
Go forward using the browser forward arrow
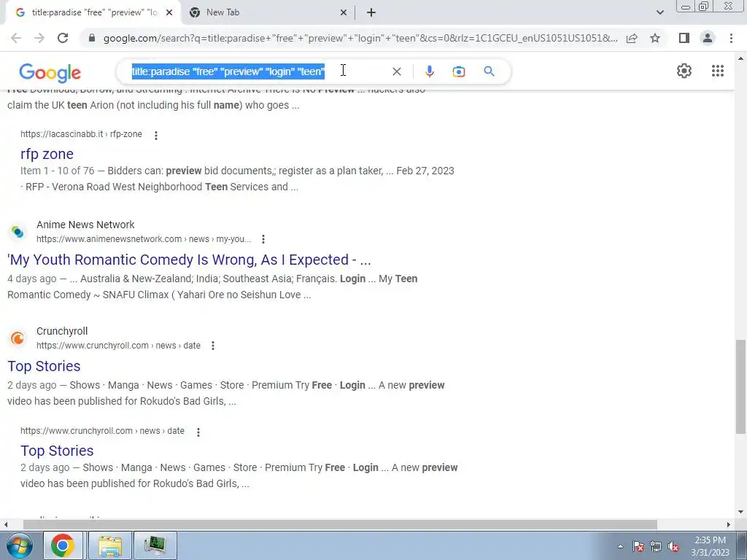click(x=39, y=38)
